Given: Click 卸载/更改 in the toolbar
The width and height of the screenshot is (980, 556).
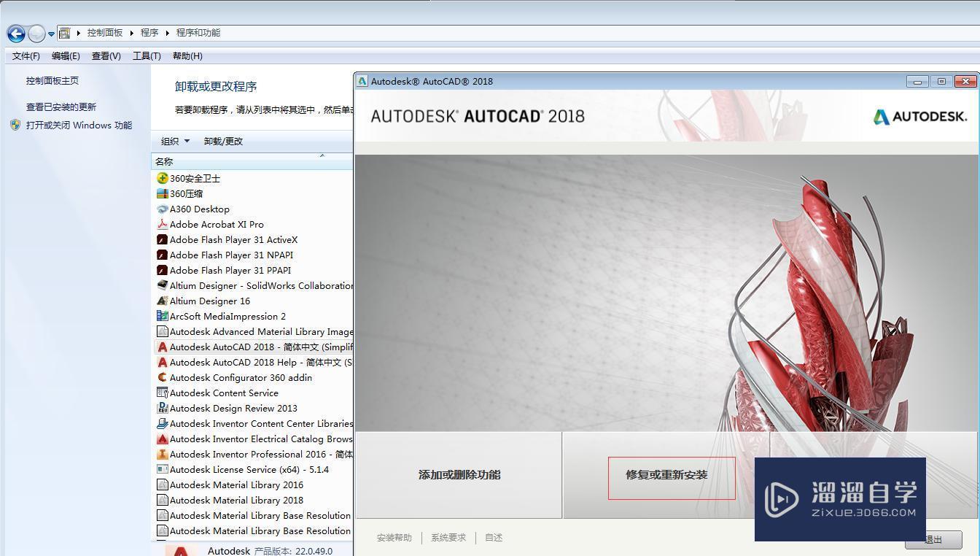Looking at the screenshot, I should coord(223,141).
